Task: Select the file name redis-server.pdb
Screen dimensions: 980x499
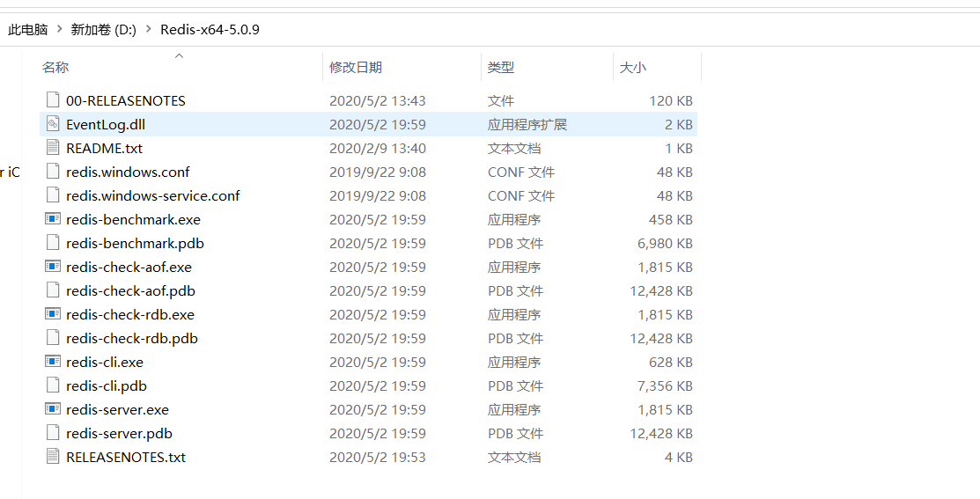Action: [x=119, y=433]
